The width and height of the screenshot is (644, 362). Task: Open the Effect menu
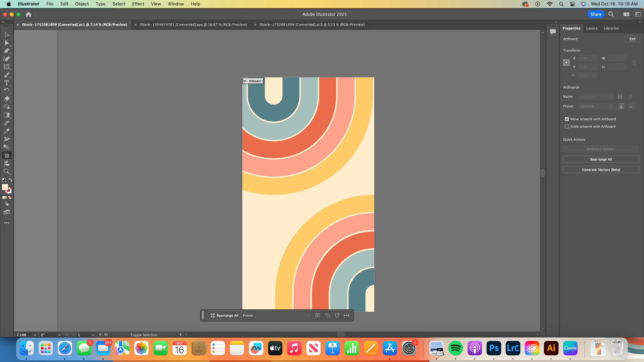pos(138,4)
